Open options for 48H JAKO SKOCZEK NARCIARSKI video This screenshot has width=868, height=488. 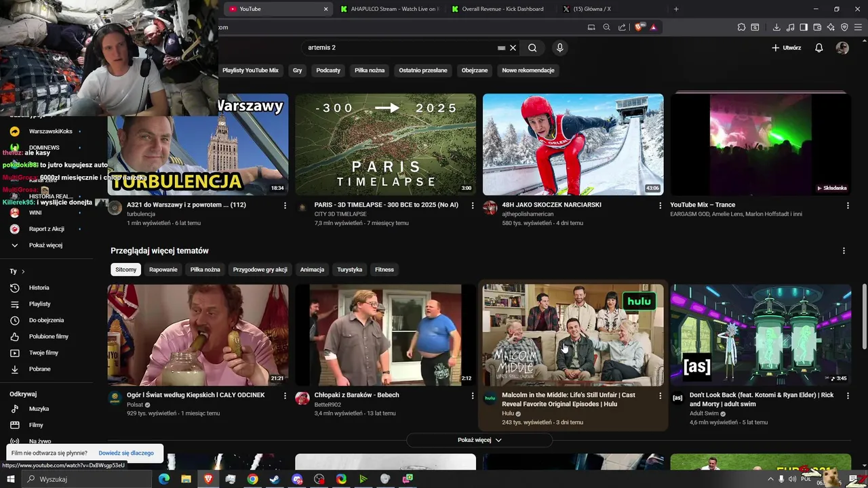[x=660, y=205]
